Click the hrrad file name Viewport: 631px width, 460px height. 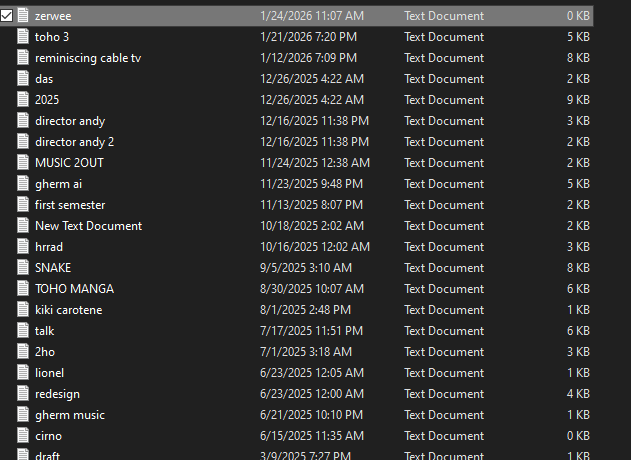tap(49, 247)
